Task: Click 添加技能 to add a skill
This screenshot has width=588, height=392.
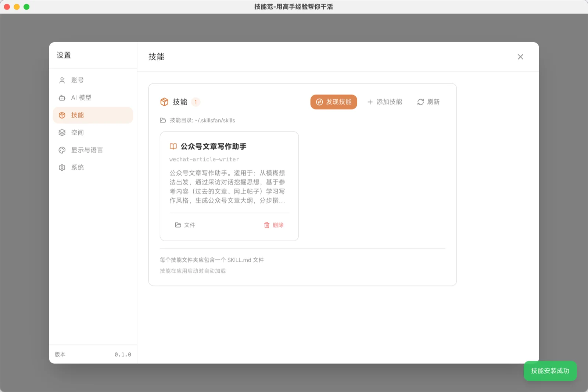Action: (384, 102)
